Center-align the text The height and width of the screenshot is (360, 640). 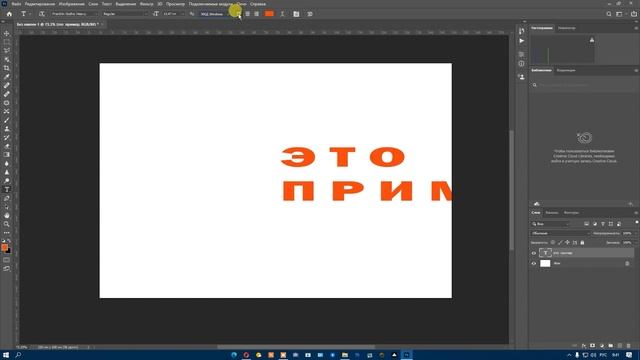[x=247, y=14]
